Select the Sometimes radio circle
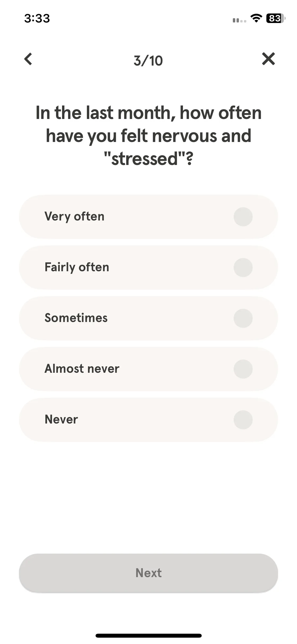297x644 pixels. point(243,318)
